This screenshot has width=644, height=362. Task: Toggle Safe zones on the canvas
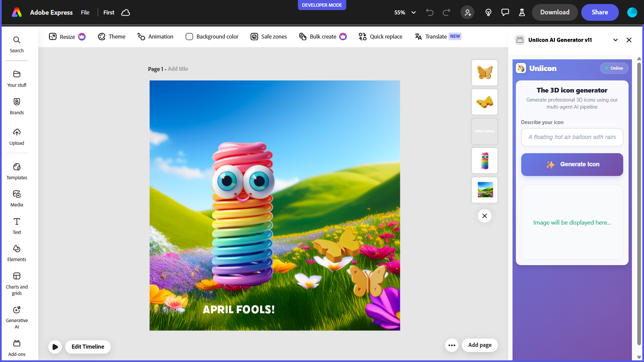269,37
